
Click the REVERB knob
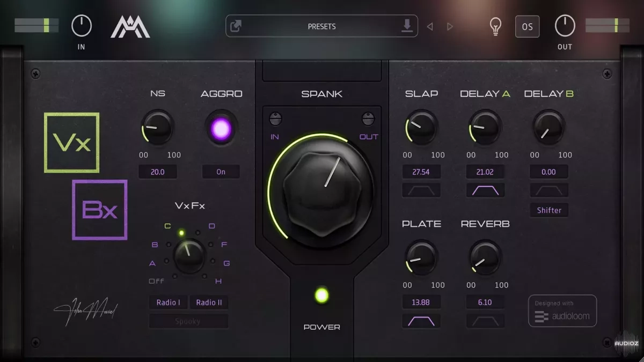[x=485, y=257]
